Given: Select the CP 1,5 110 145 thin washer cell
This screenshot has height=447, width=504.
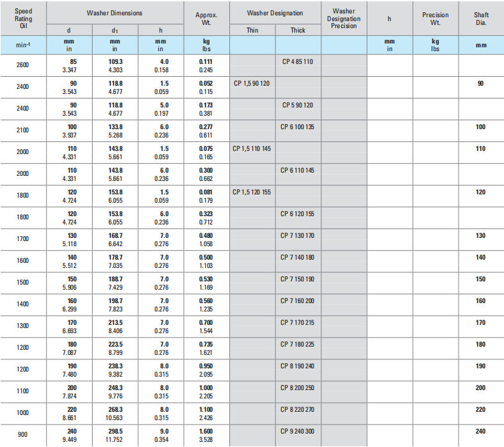Looking at the screenshot, I should coord(252,148).
